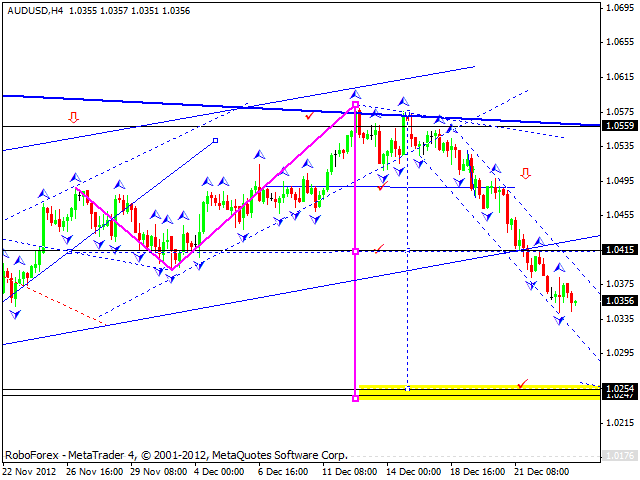Select the white square above yellow zone
The height and width of the screenshot is (480, 640).
click(407, 387)
